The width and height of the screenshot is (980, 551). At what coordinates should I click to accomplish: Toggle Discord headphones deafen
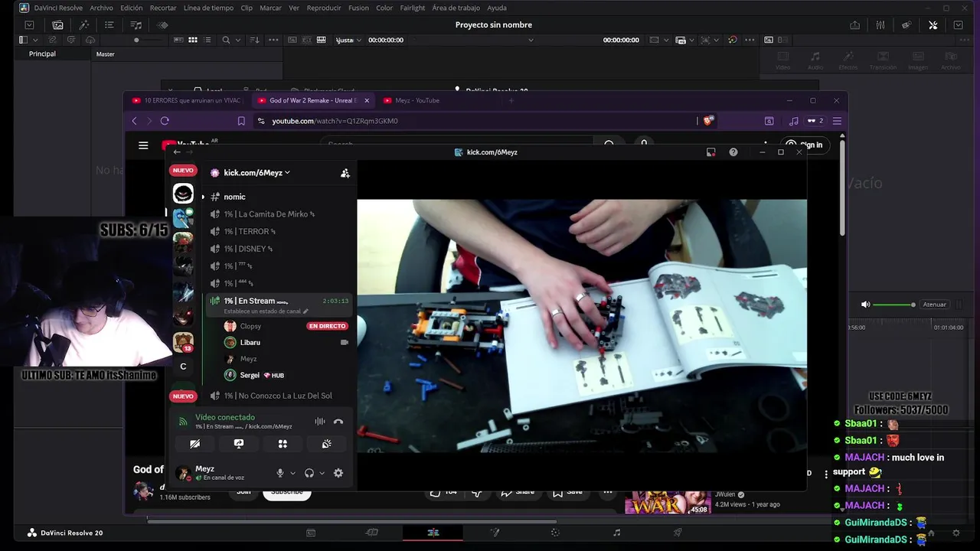[309, 473]
